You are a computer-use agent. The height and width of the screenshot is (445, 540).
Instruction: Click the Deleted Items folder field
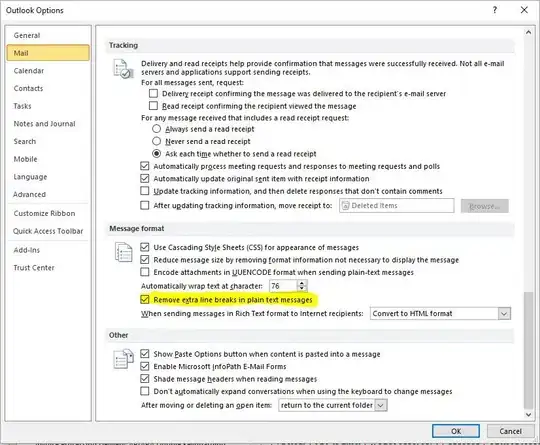pyautogui.click(x=396, y=206)
